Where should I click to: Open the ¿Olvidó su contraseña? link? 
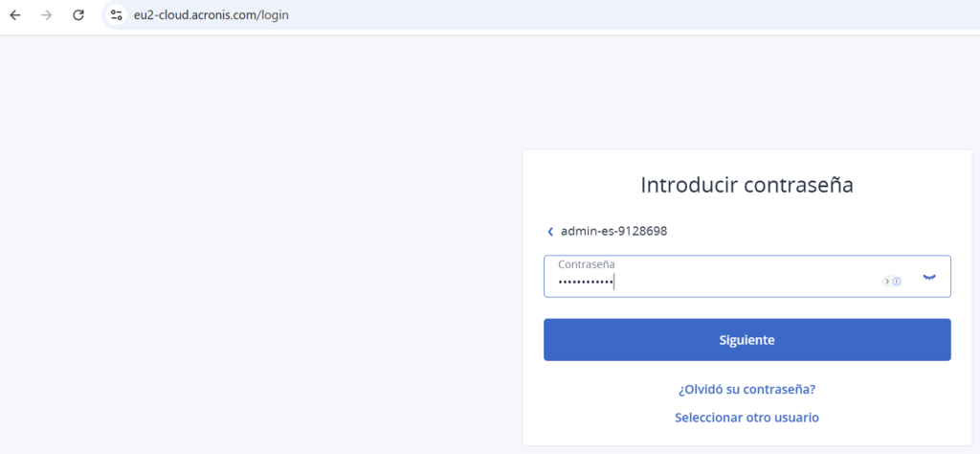click(x=746, y=390)
